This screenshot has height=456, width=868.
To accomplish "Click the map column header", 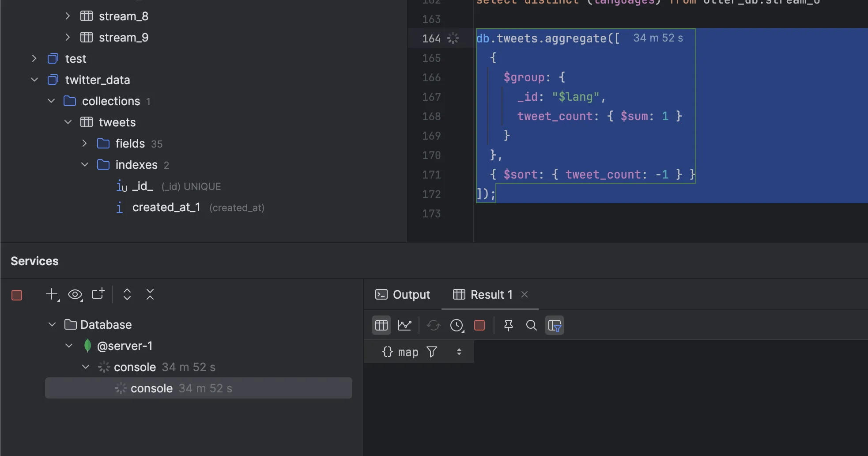I will pyautogui.click(x=419, y=352).
